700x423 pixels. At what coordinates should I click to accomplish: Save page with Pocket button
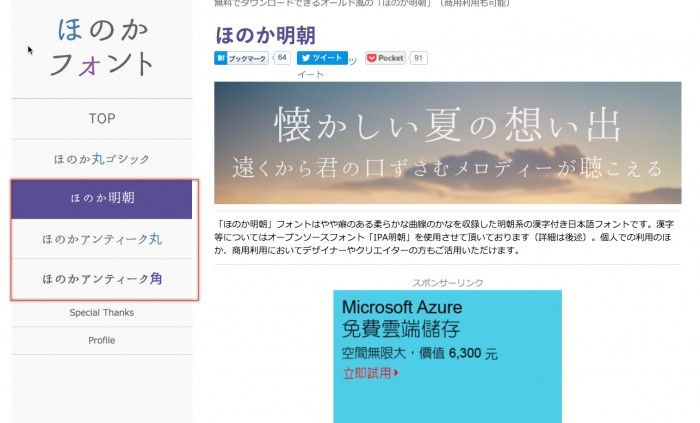pos(385,58)
